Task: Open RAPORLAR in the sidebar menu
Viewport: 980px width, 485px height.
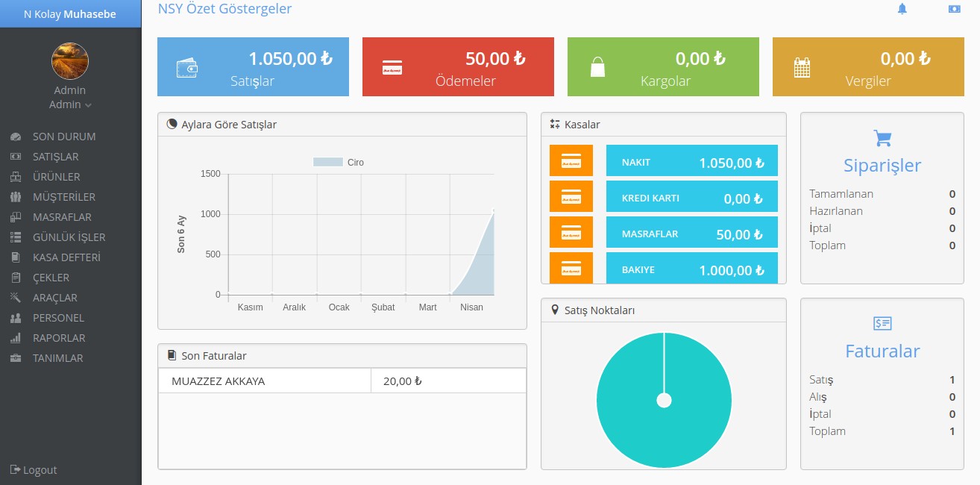Action: [x=58, y=338]
